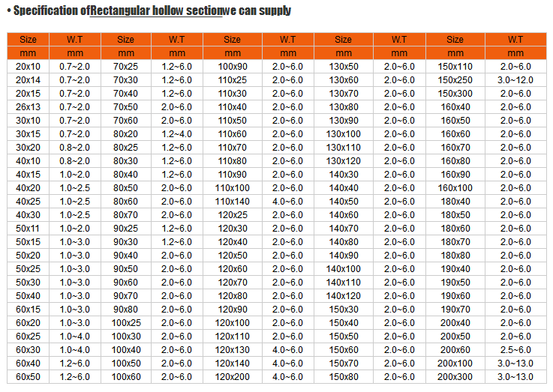The image size is (553, 392).
Task: Click the 50x11 size entry
Action: tap(29, 229)
